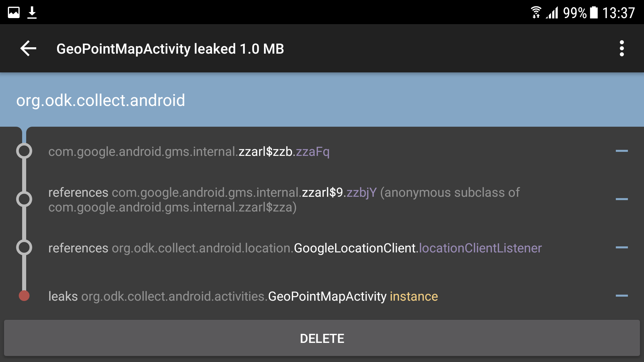Click the Wi-Fi status icon
Screen dimensions: 644x362
tap(536, 12)
